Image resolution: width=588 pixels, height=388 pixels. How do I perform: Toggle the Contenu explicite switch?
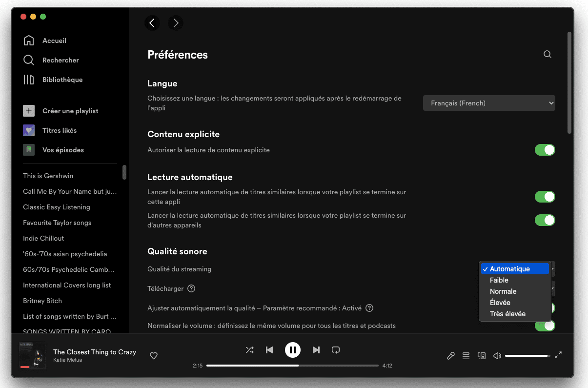545,150
